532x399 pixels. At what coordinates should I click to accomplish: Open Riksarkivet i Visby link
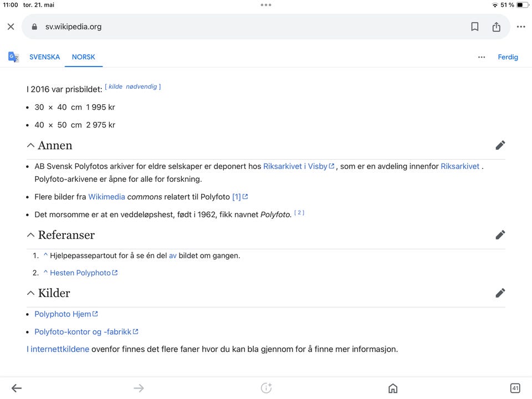(299, 166)
